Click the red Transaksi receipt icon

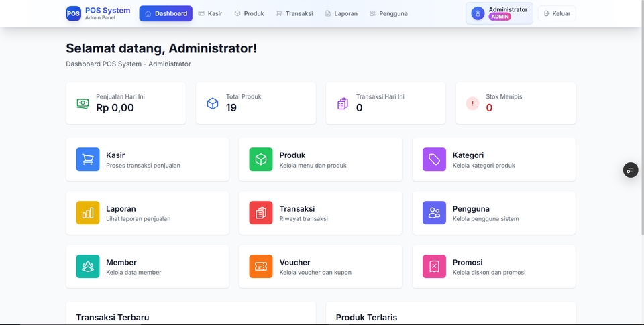click(261, 213)
